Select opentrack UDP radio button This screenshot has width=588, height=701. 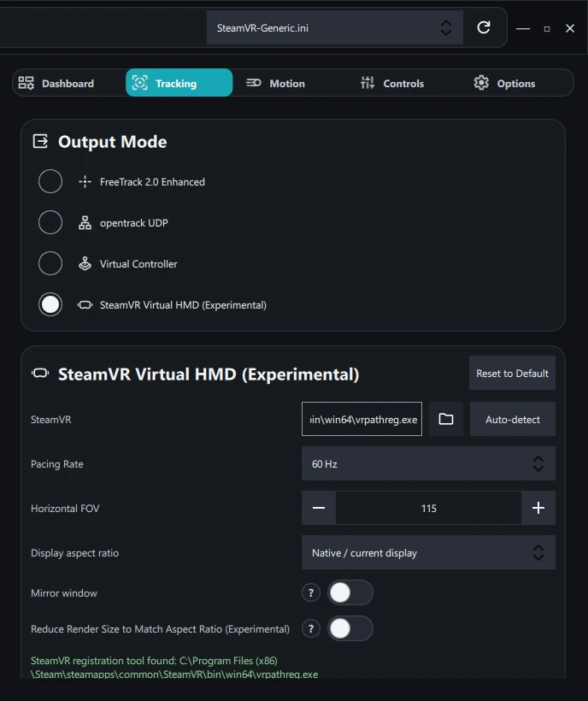tap(50, 222)
